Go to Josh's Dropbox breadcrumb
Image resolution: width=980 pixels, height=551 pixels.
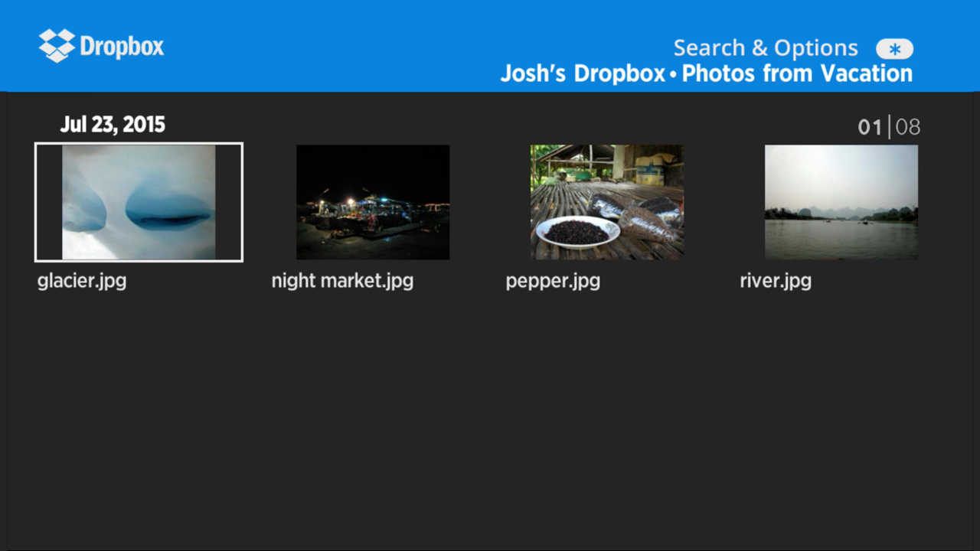(x=583, y=73)
